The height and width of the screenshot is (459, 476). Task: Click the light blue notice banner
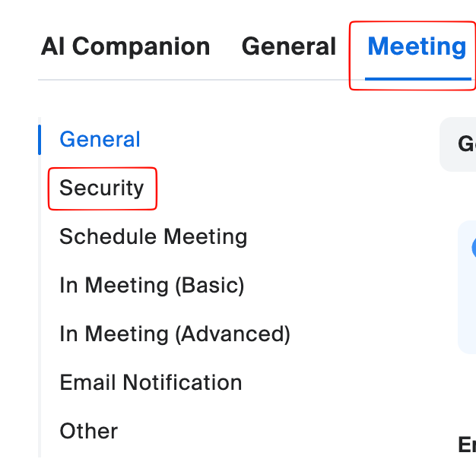tap(467, 304)
